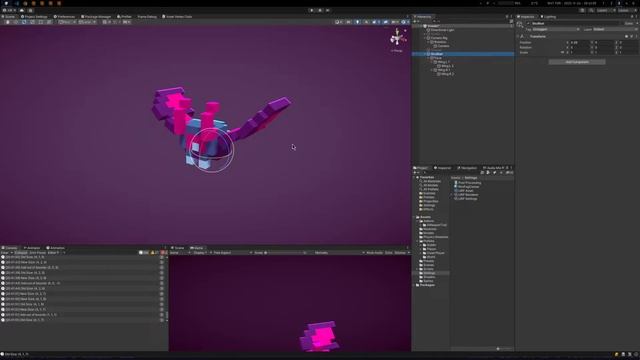Adjust the Game view Scale slider

[284, 253]
